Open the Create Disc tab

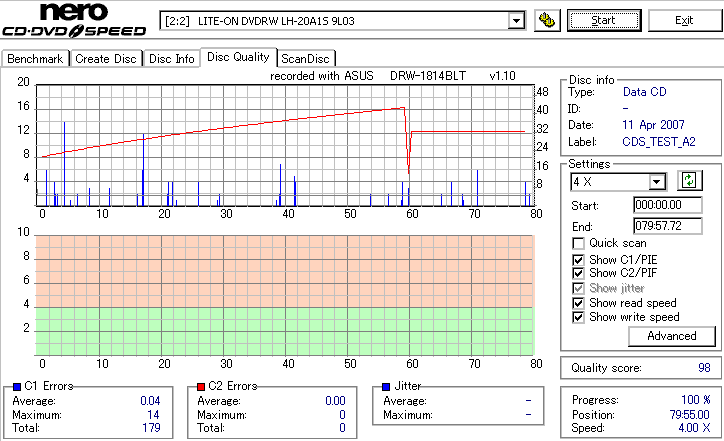pos(106,59)
